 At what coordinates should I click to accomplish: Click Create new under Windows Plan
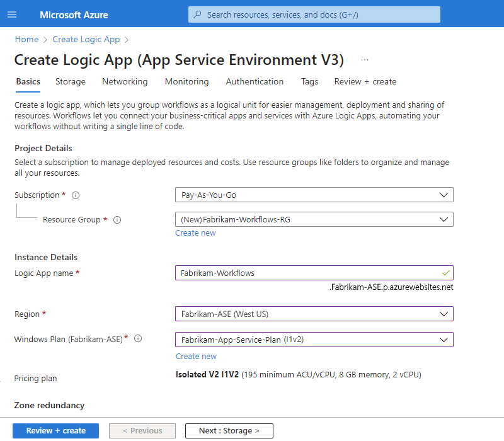point(196,357)
